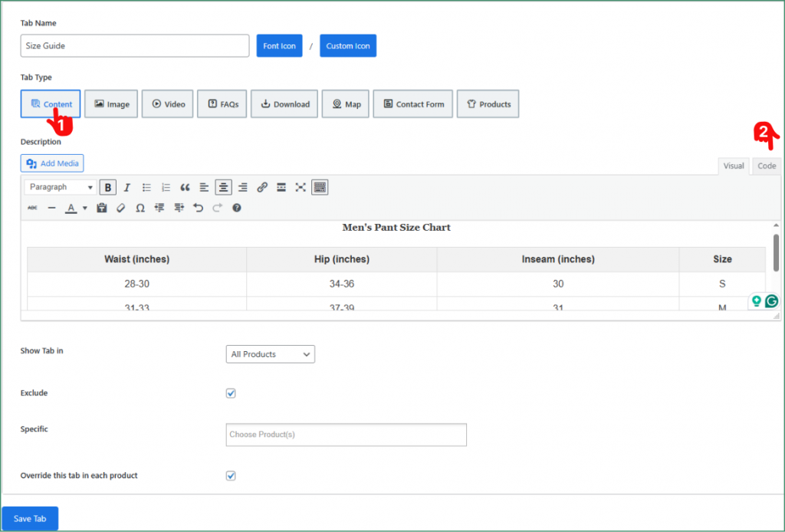Open the Show Tab in dropdown
This screenshot has width=785, height=532.
271,354
